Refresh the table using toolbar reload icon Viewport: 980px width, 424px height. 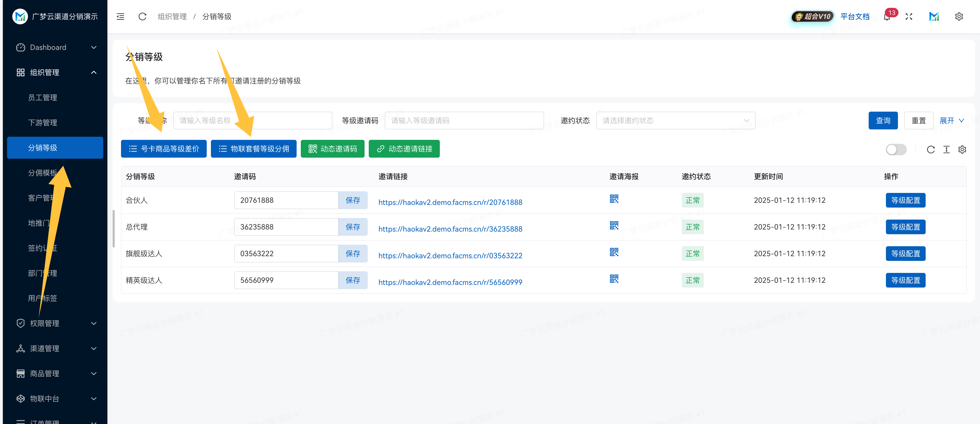pos(931,150)
